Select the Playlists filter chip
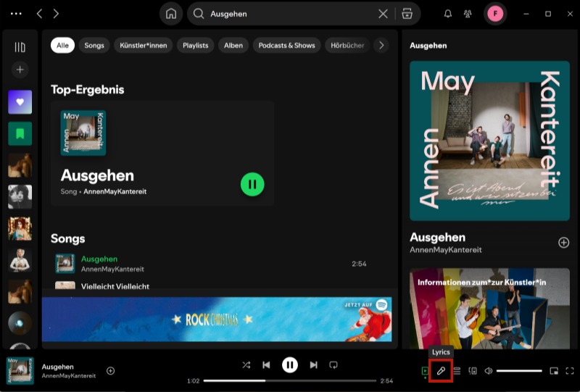580x392 pixels. pyautogui.click(x=195, y=46)
